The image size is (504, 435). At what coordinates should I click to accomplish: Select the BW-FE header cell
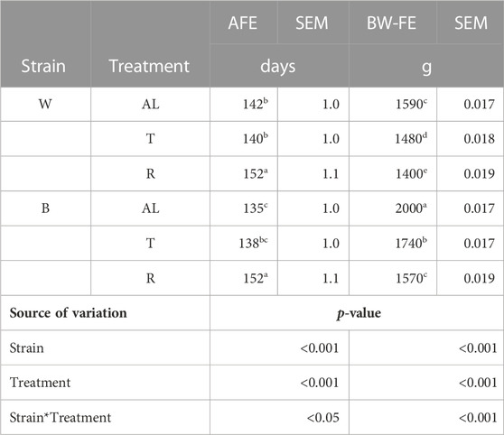(x=392, y=23)
